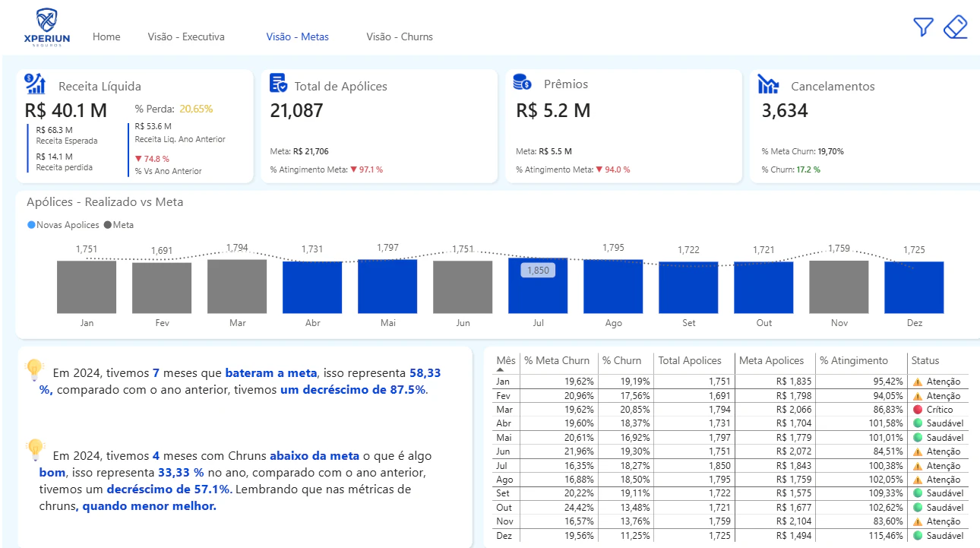Click the warning status icon in the Jan row

917,382
